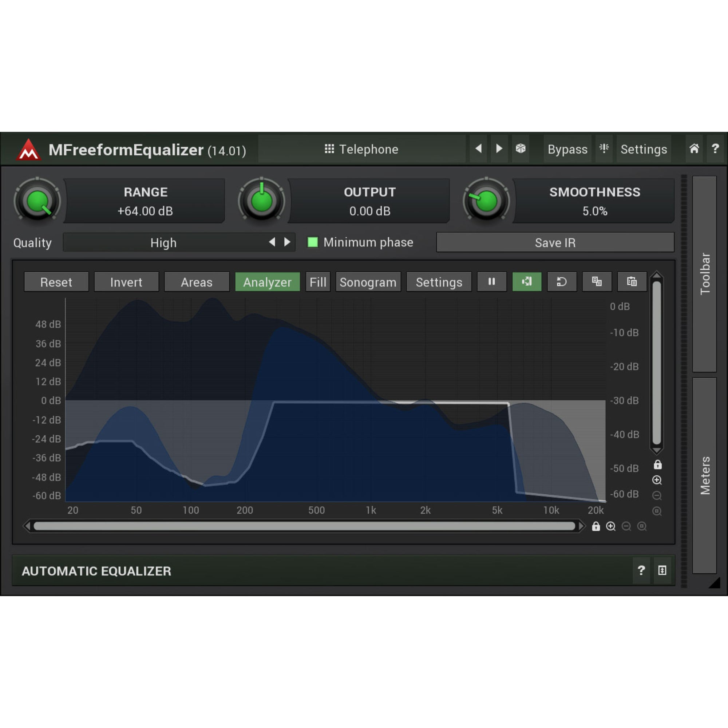Click the MeldaProduction logo icon
Image resolution: width=728 pixels, height=728 pixels.
click(x=29, y=150)
